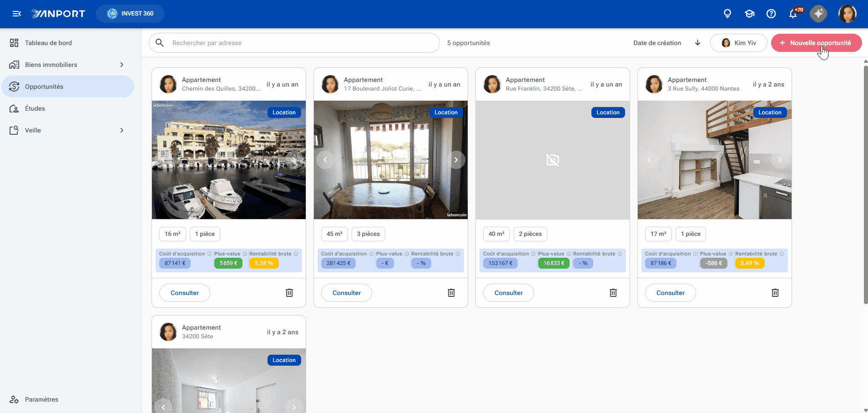868x413 pixels.
Task: Click the 3 pièces tag
Action: 368,234
